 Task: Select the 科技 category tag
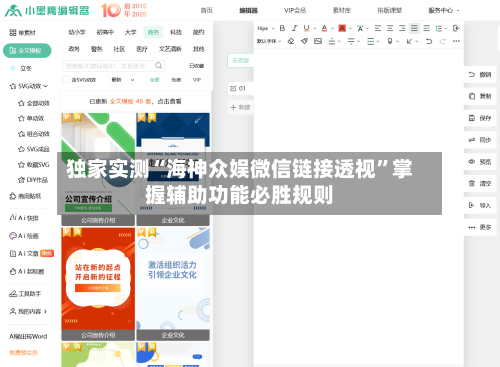pyautogui.click(x=176, y=32)
